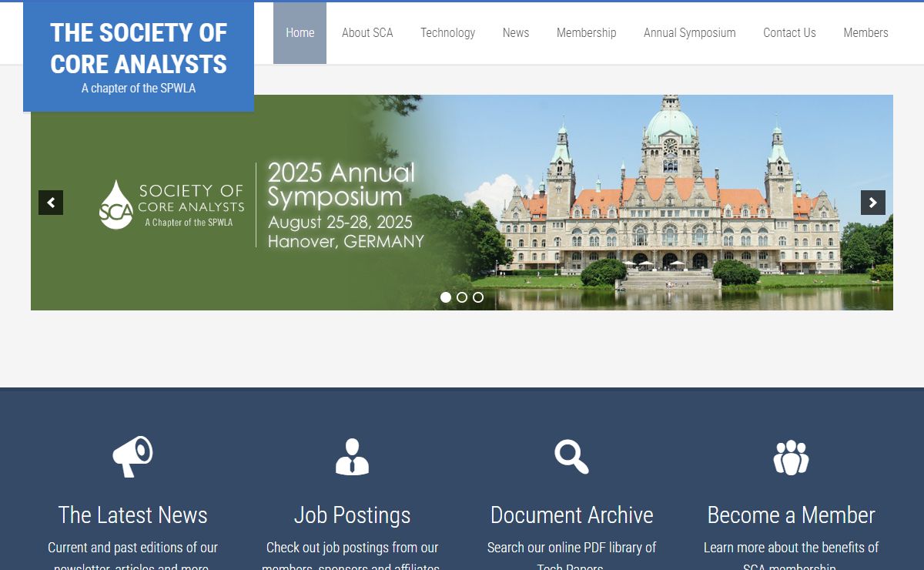Viewport: 924px width, 570px height.
Task: Click 'Search our online PDF library of' text
Action: (x=571, y=548)
